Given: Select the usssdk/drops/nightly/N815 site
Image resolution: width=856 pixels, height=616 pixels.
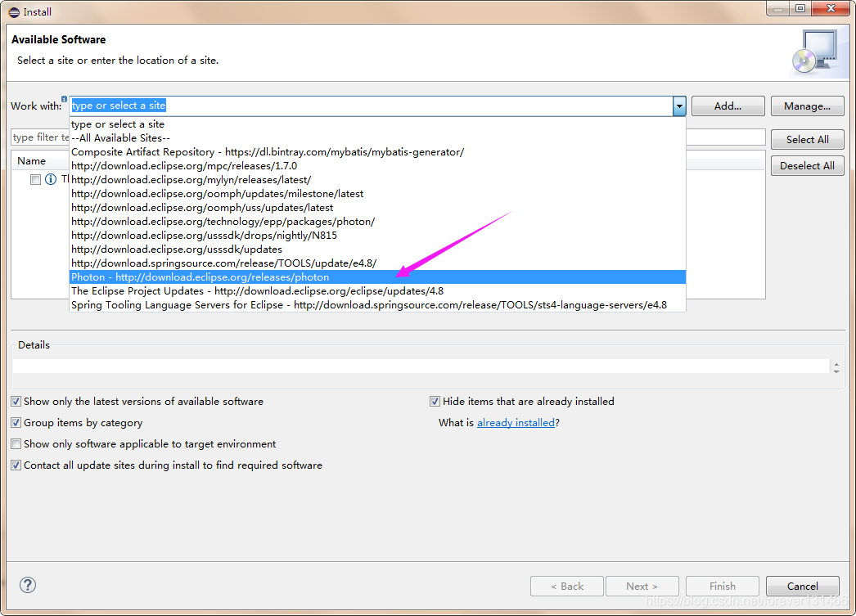Looking at the screenshot, I should [x=377, y=236].
